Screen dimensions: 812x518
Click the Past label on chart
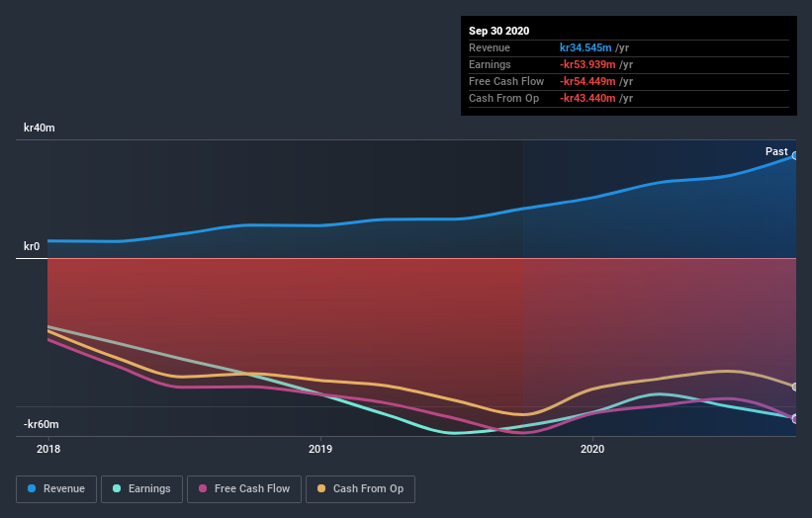pyautogui.click(x=776, y=151)
